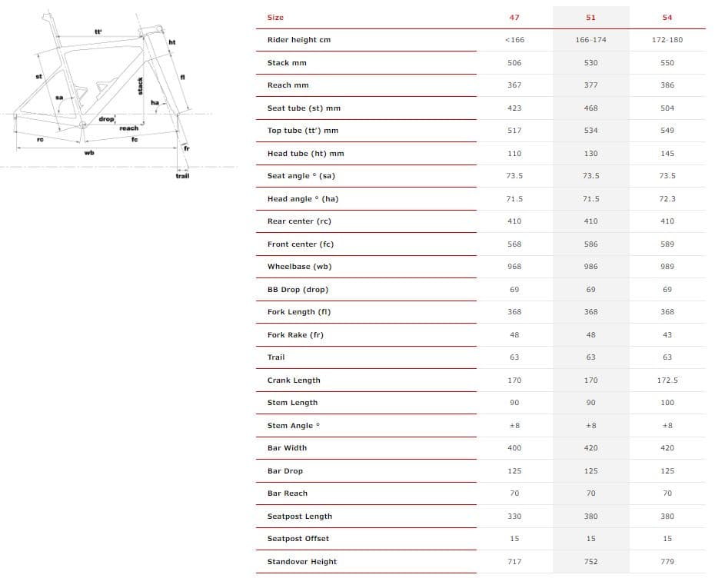The height and width of the screenshot is (588, 725).
Task: Click the 'trail' label in the diagram
Action: (182, 176)
